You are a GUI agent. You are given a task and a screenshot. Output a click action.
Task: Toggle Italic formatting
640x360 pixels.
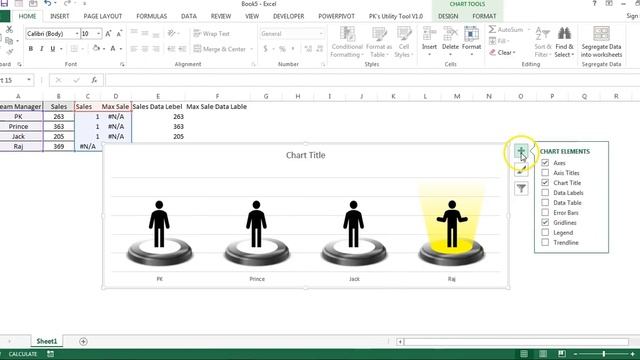tap(42, 49)
